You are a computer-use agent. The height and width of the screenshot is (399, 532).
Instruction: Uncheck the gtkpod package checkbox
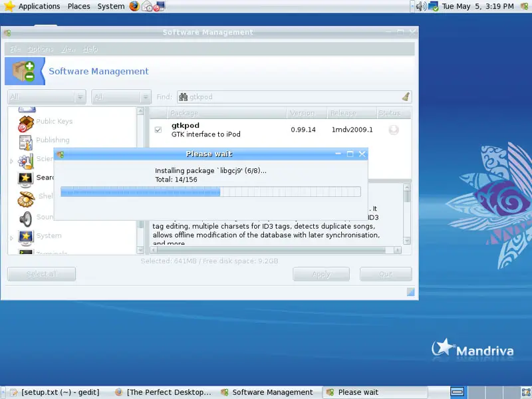coord(158,130)
